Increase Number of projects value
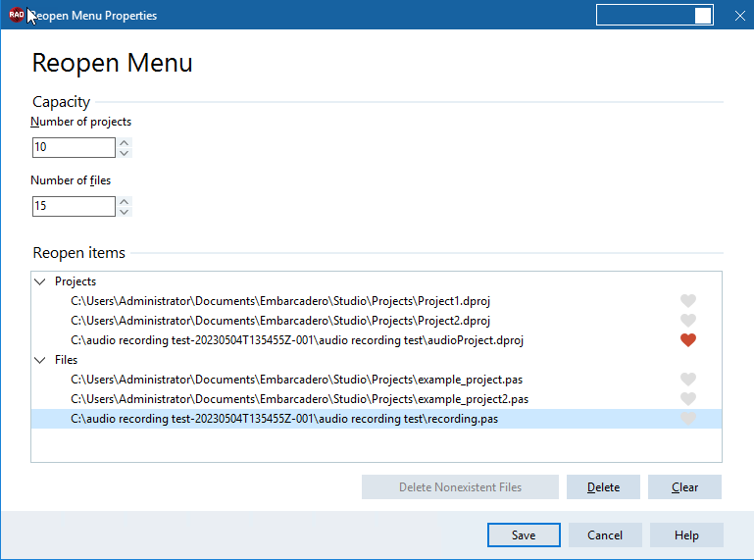754x560 pixels. click(125, 142)
